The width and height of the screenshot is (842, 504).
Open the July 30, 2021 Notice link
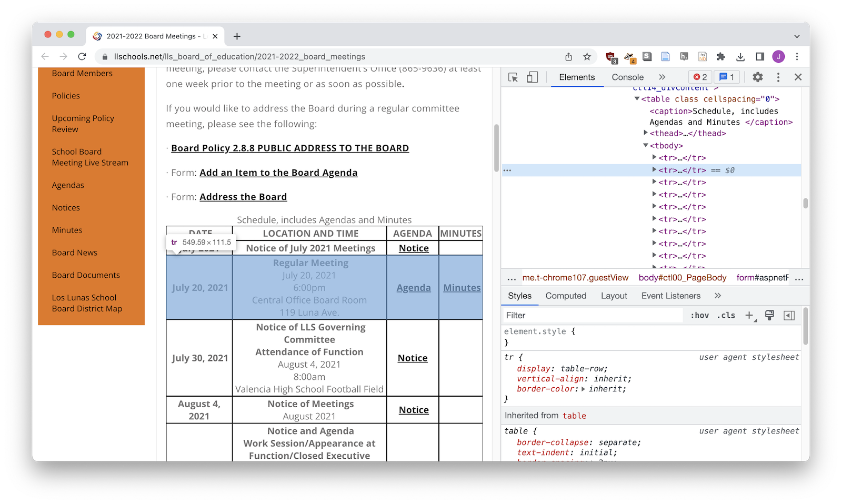click(x=413, y=358)
